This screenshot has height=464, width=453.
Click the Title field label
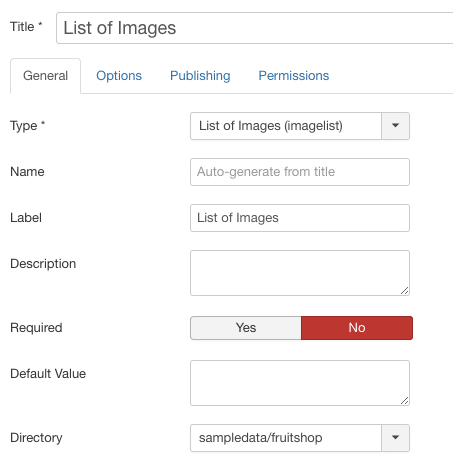tap(26, 27)
